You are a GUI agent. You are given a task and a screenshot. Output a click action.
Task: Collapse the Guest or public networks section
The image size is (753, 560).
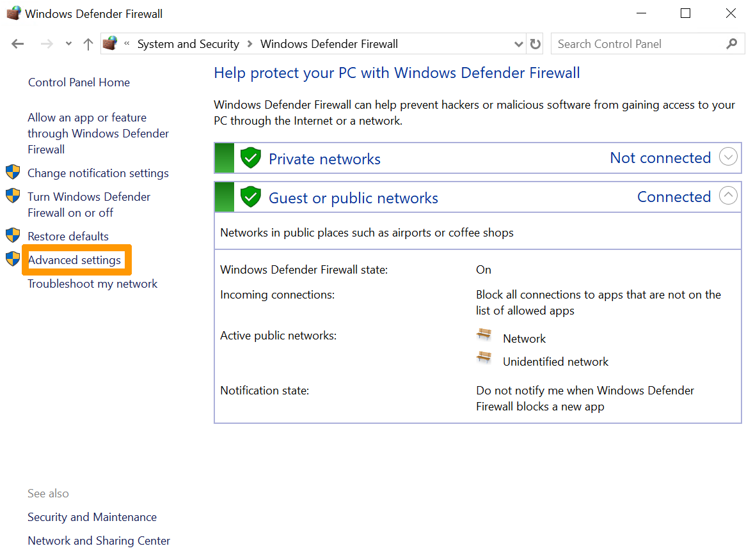point(727,196)
